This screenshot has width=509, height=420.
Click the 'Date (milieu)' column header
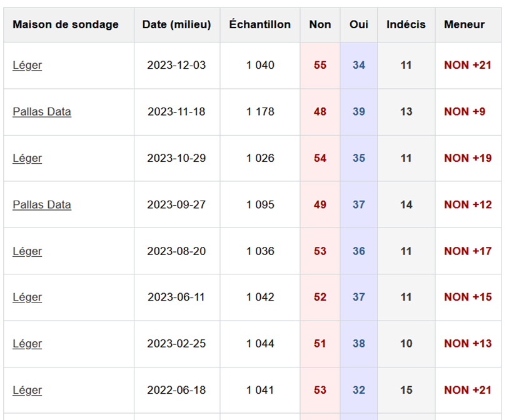click(x=177, y=25)
